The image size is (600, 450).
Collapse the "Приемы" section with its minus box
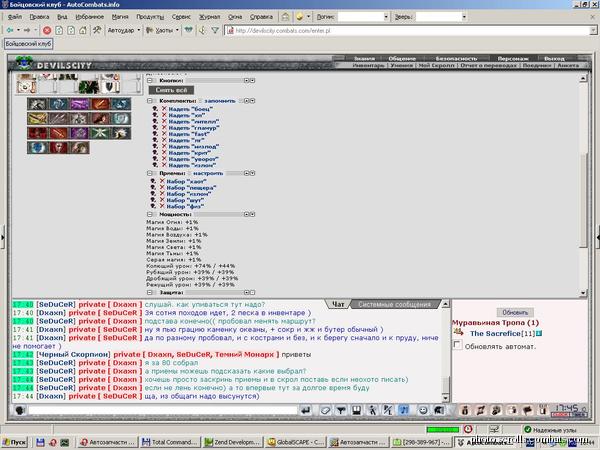(x=150, y=173)
